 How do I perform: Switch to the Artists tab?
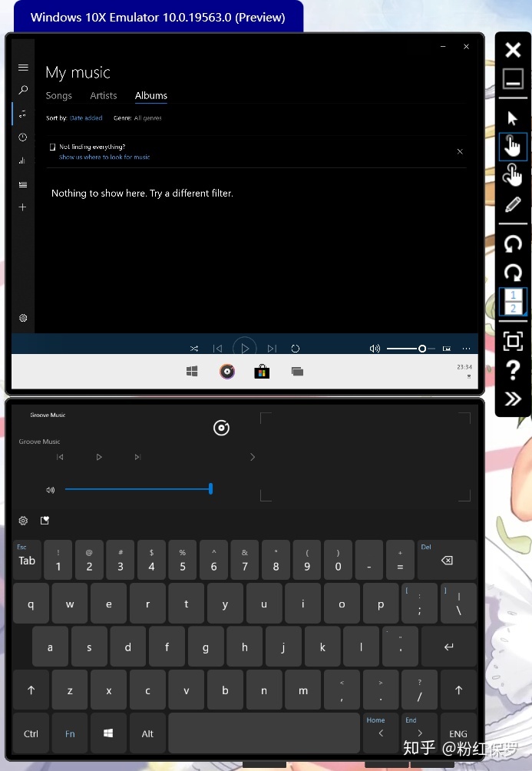click(104, 95)
